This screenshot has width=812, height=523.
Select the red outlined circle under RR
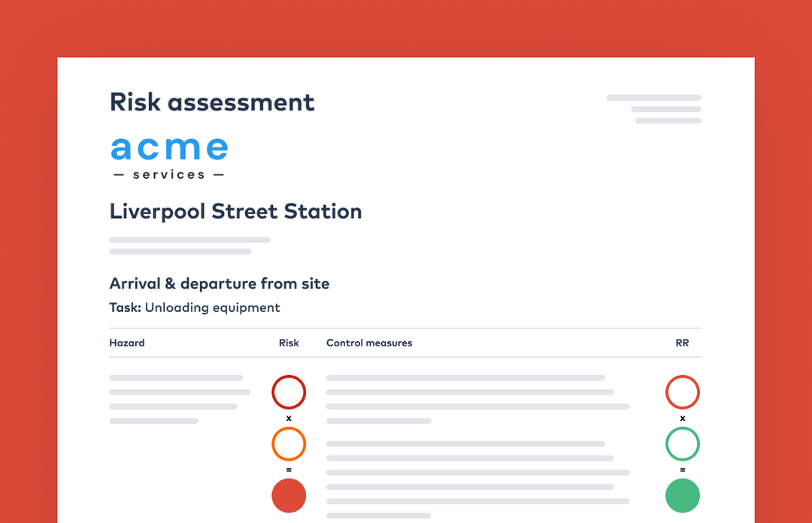click(683, 392)
